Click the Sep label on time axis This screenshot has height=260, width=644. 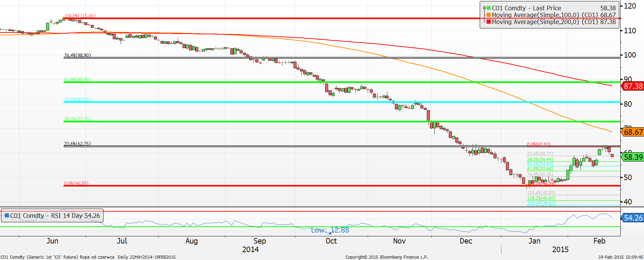pyautogui.click(x=260, y=241)
